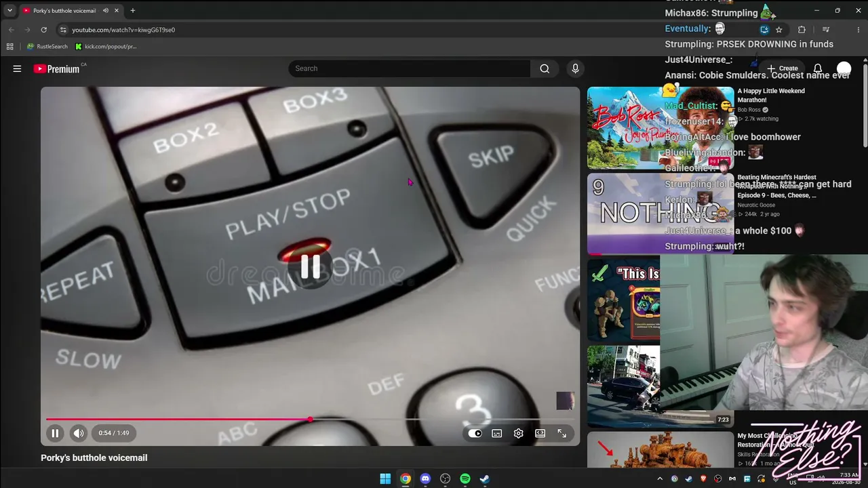Open the Chrome apps grid shortcut

[x=9, y=47]
